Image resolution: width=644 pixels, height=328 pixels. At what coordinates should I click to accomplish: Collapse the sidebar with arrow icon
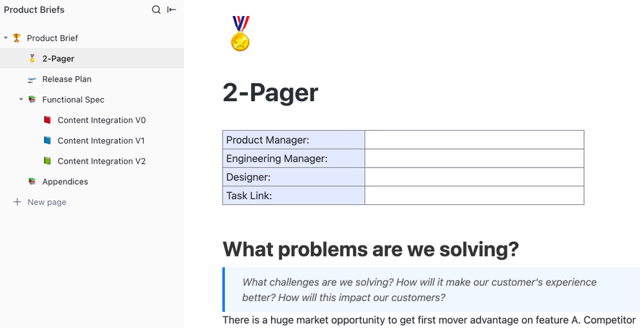[172, 10]
